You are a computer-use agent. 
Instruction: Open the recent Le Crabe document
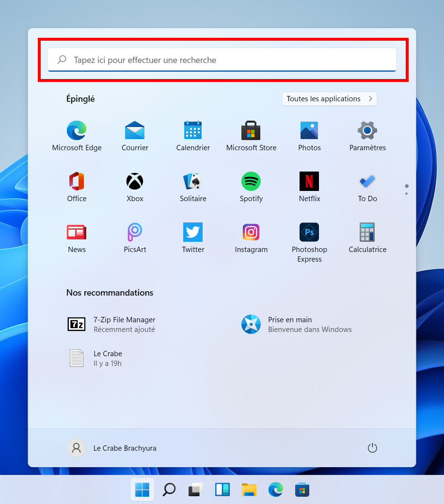[95, 358]
